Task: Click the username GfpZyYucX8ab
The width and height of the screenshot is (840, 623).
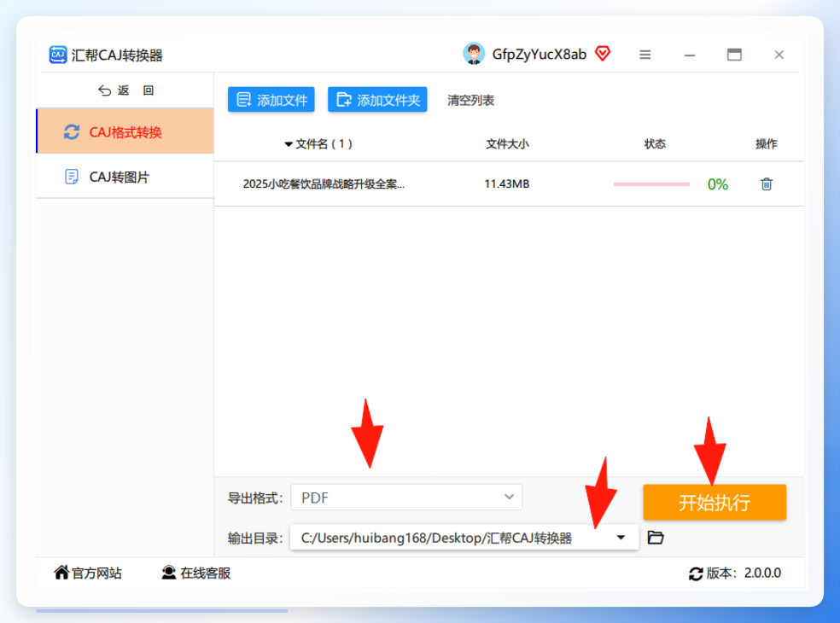Action: tap(539, 54)
